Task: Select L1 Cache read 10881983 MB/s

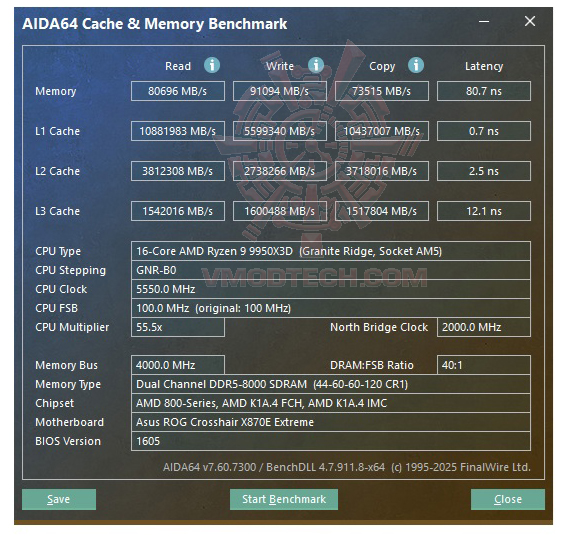Action: pos(178,131)
